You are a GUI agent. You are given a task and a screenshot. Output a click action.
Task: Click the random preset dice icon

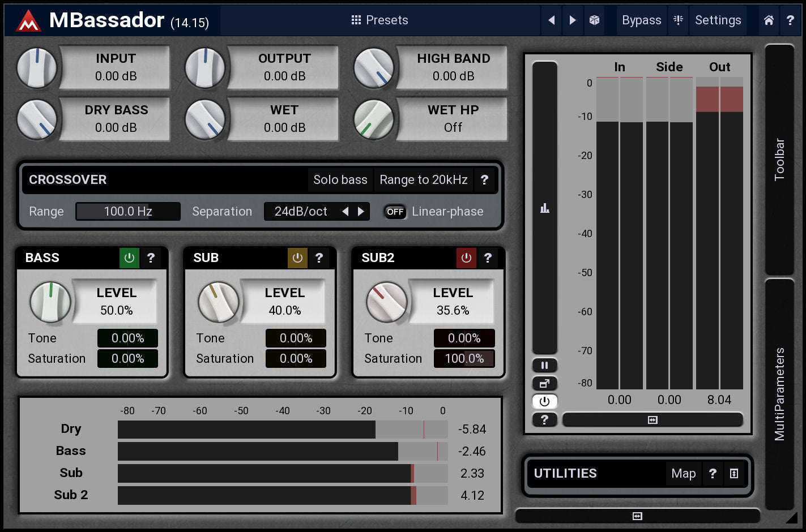[594, 20]
